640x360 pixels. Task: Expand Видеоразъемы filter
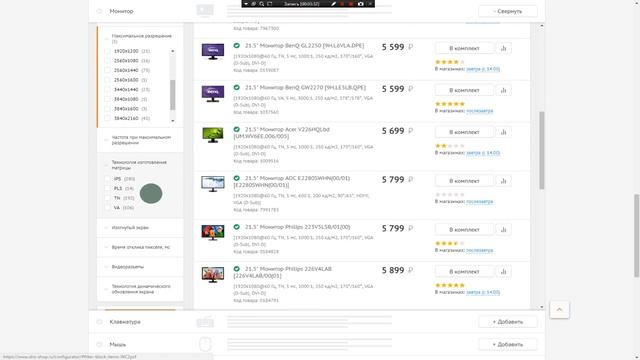(127, 267)
